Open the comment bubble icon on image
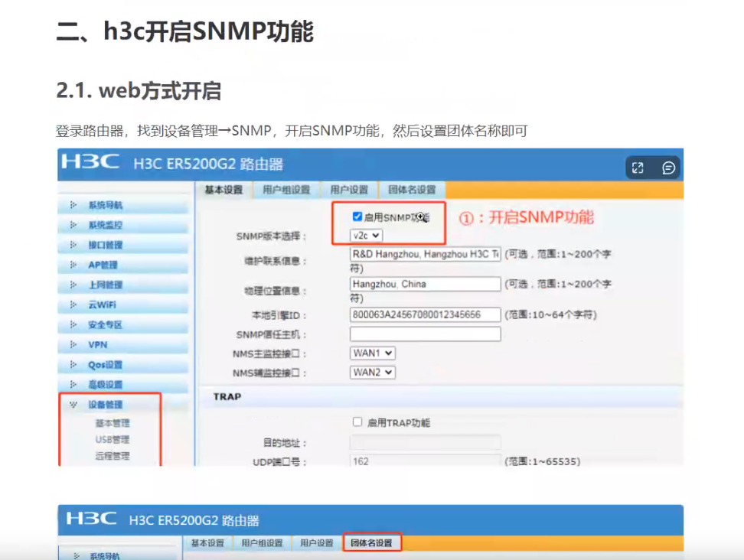This screenshot has height=560, width=744. point(668,168)
